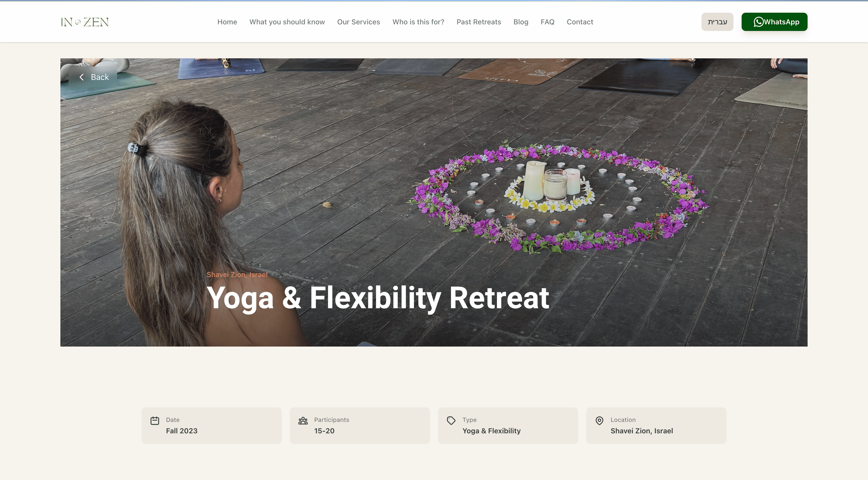868x480 pixels.
Task: Go to What you should know
Action: coord(287,22)
